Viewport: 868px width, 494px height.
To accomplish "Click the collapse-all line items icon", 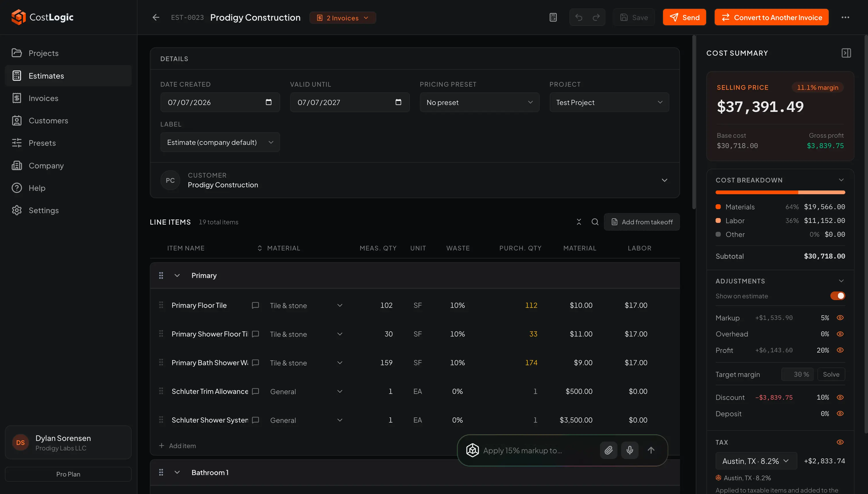I will (x=579, y=222).
